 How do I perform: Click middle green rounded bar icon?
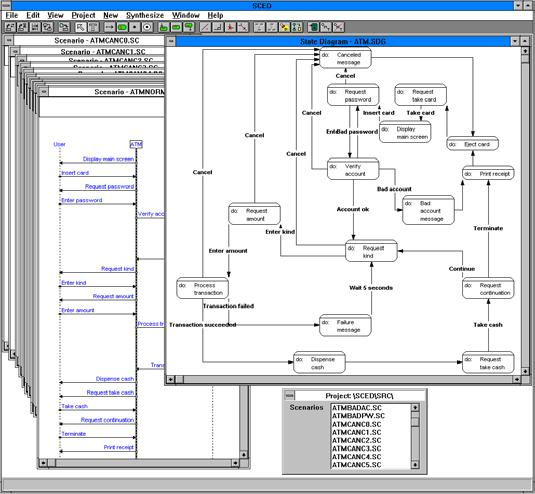click(176, 27)
